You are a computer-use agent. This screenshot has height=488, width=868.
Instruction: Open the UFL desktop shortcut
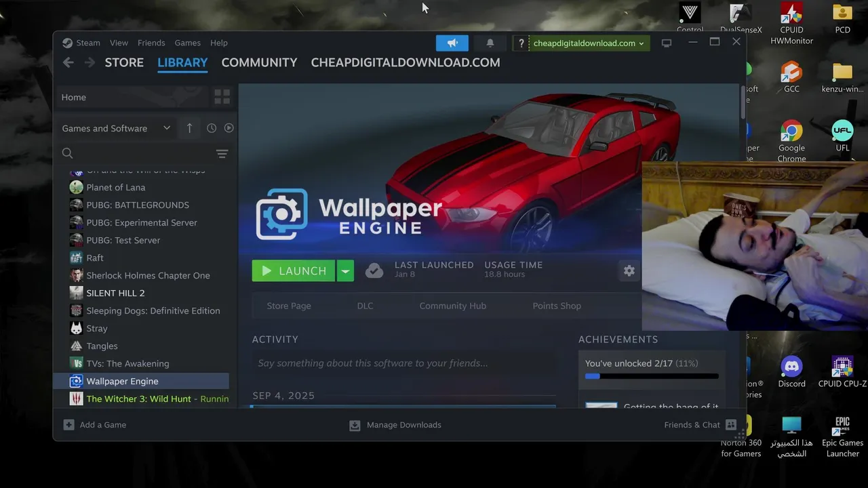tap(842, 136)
